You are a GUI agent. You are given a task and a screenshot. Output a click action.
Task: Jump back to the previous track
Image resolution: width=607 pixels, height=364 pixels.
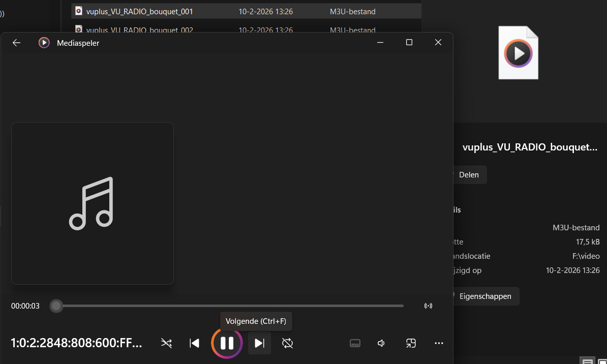(194, 343)
